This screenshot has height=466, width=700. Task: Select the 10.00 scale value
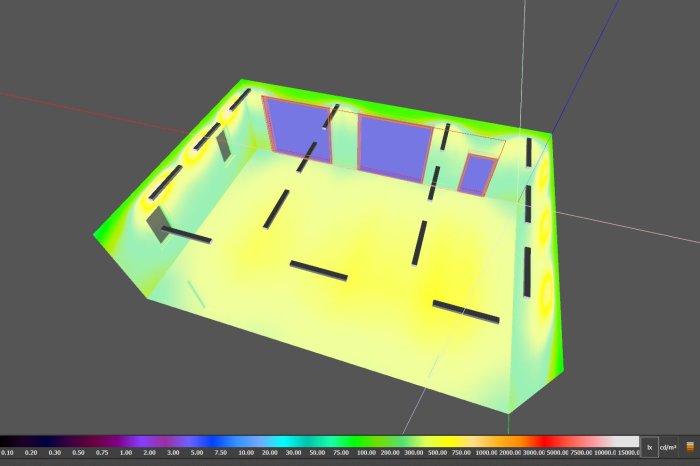[246, 453]
